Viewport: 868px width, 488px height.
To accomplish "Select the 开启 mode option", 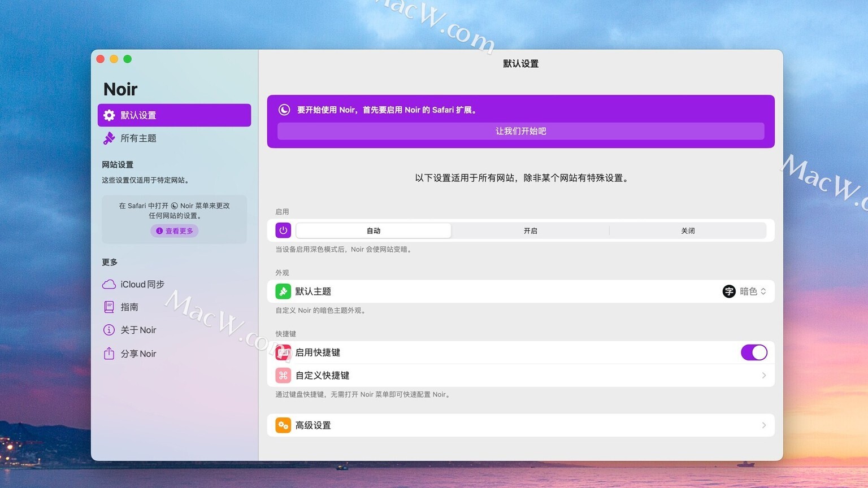I will pos(530,230).
